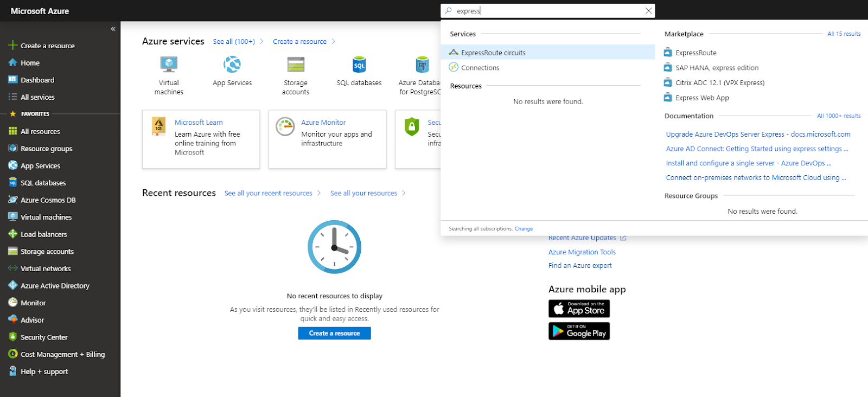Choose ExpressRoute in Marketplace results
This screenshot has height=397, width=868.
click(696, 53)
